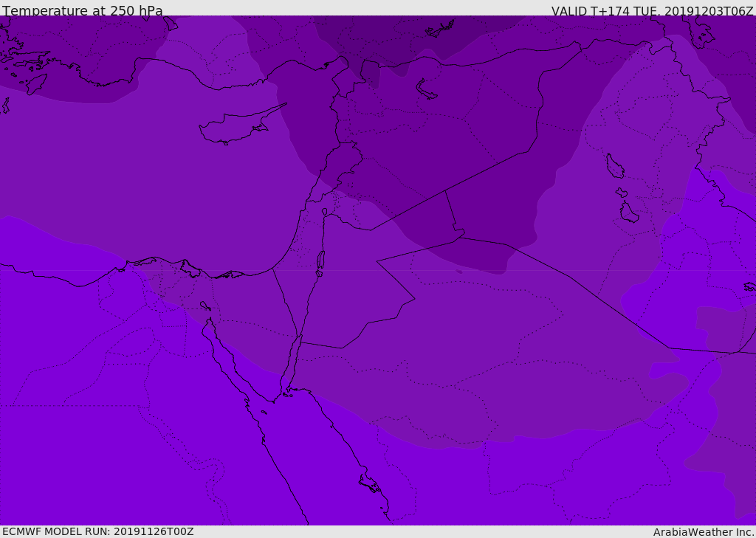756x538 pixels.
Task: Click the 'Temperature at 250 hPa' title text
Action: [x=83, y=10]
